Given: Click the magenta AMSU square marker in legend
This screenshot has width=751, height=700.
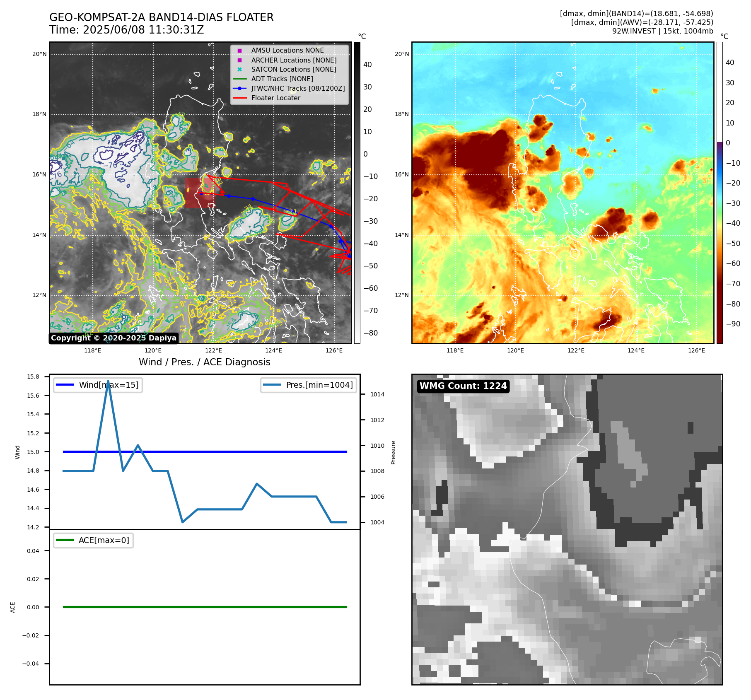Looking at the screenshot, I should click(239, 51).
